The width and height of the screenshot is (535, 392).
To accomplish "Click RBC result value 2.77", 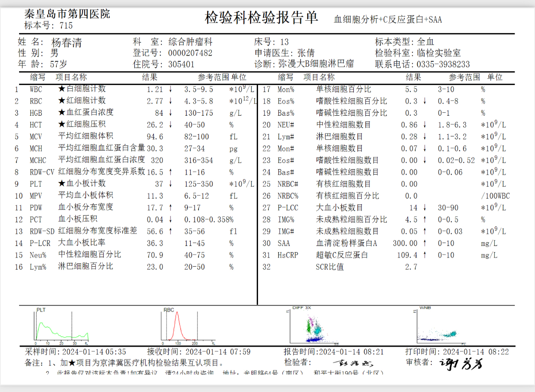I will click(155, 101).
